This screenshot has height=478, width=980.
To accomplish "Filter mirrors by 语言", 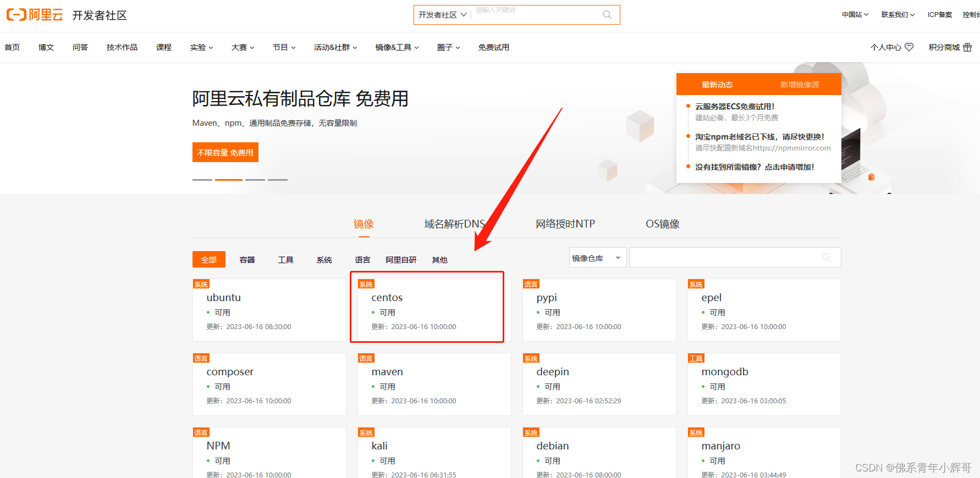I will [x=362, y=259].
